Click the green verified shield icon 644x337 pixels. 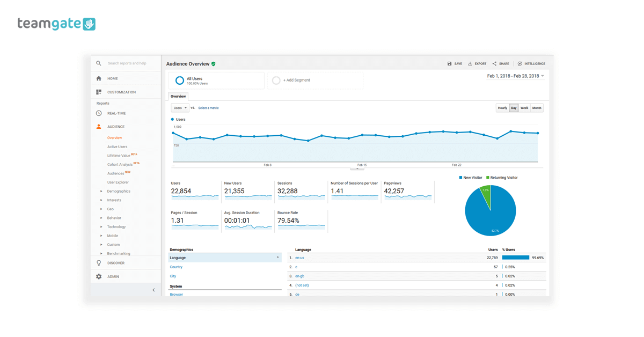click(x=213, y=64)
